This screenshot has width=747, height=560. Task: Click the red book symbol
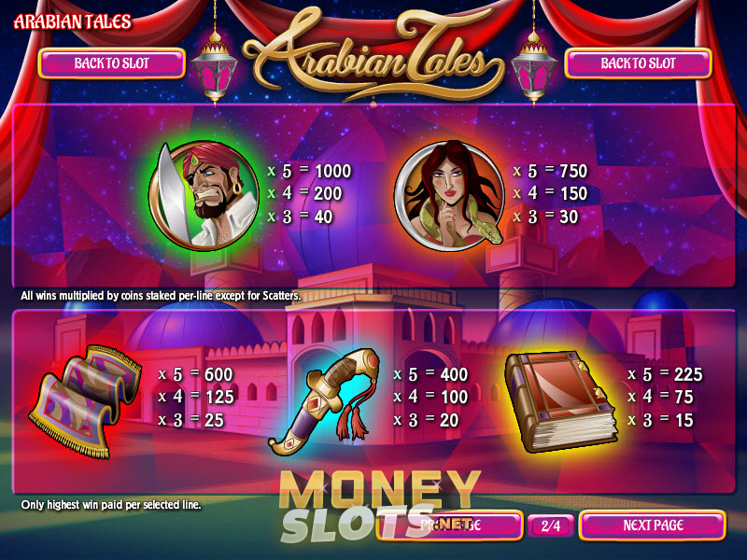561,401
